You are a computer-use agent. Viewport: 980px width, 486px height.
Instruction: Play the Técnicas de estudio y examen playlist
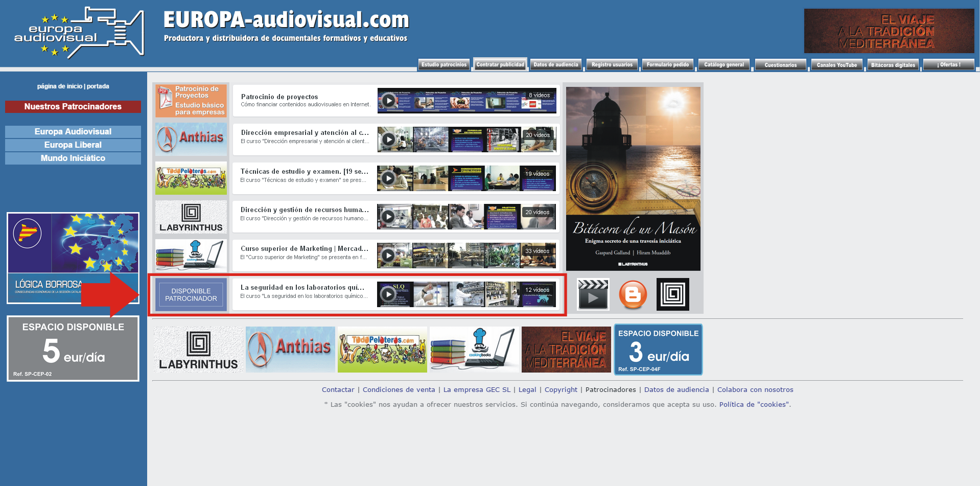(389, 178)
